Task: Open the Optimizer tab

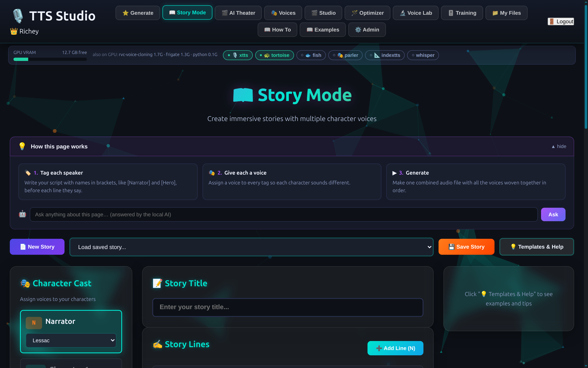Action: pyautogui.click(x=367, y=13)
